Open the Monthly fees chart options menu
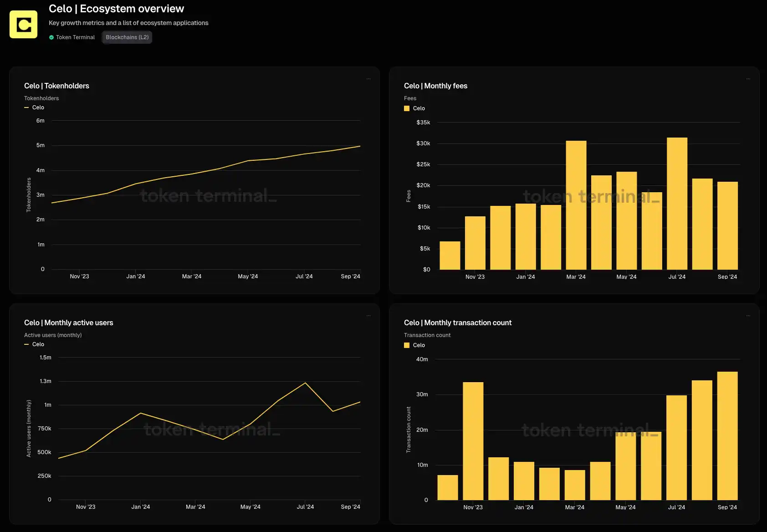 (x=748, y=79)
